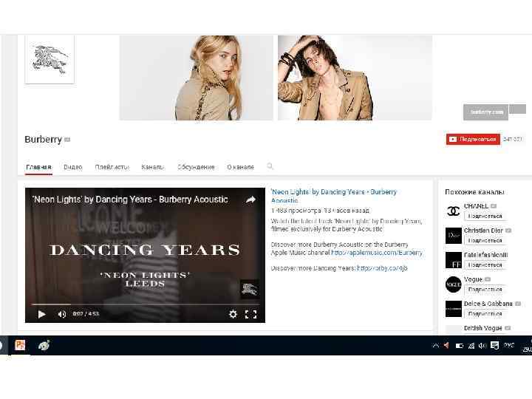The width and height of the screenshot is (532, 399).
Task: Subscribe to Christian Dior channel
Action: coord(485,241)
